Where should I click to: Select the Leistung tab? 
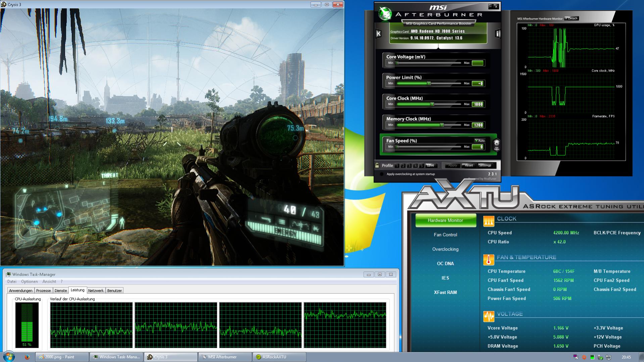pos(78,290)
